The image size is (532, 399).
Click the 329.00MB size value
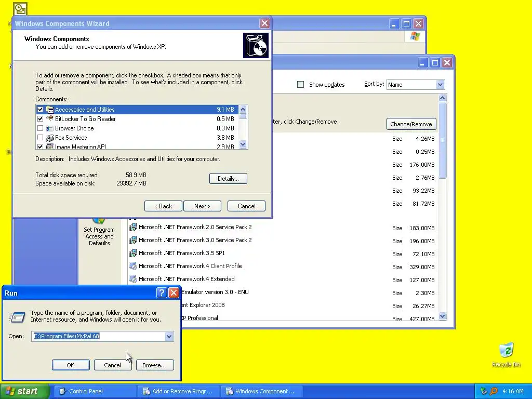coord(422,267)
